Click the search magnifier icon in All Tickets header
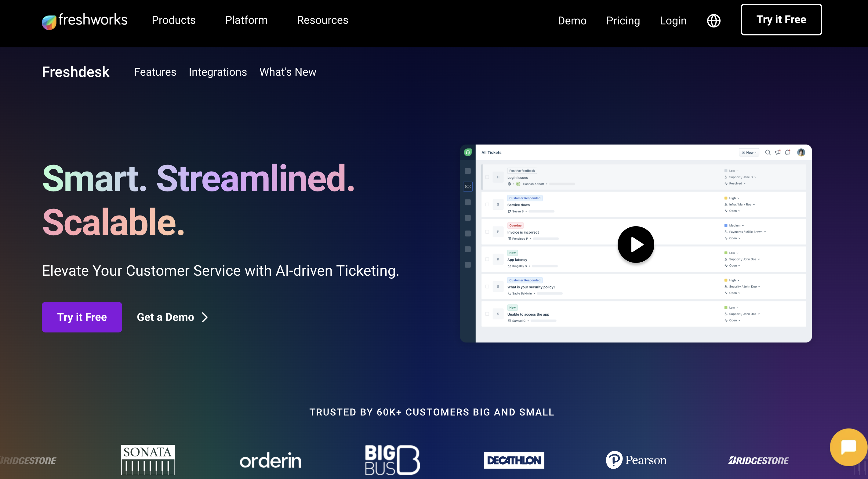The height and width of the screenshot is (479, 868). [x=768, y=152]
